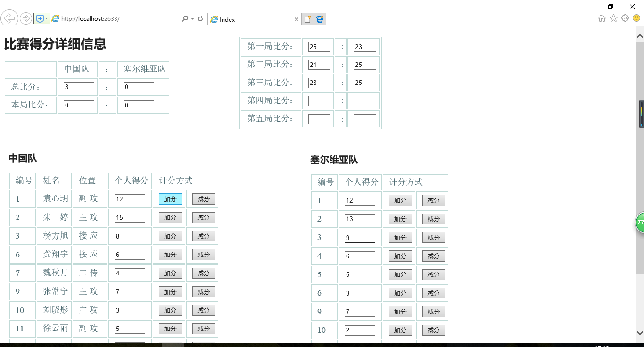644x347 pixels.
Task: Click 减分 for 龚翔宇
Action: coord(203,255)
